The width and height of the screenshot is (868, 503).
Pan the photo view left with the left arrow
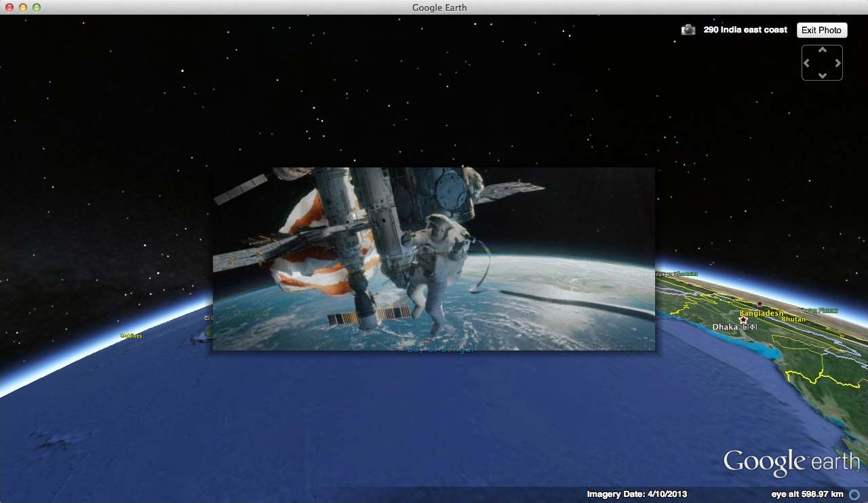pos(806,63)
